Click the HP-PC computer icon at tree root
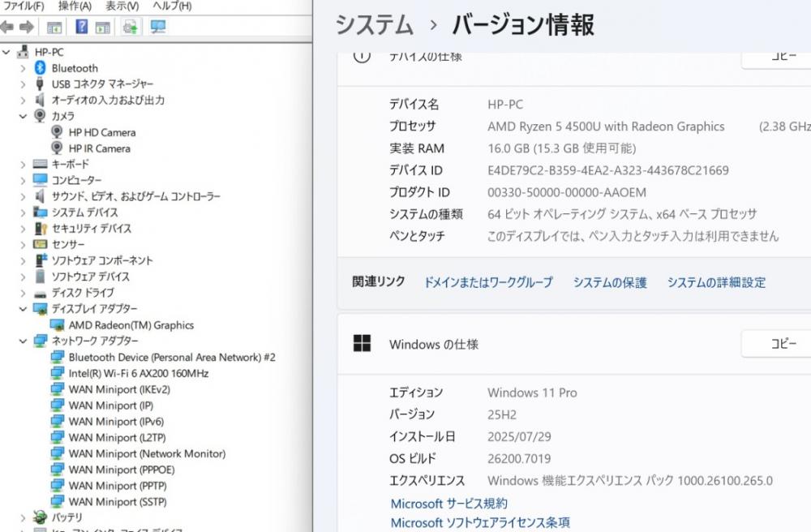The image size is (811, 532). [x=23, y=51]
